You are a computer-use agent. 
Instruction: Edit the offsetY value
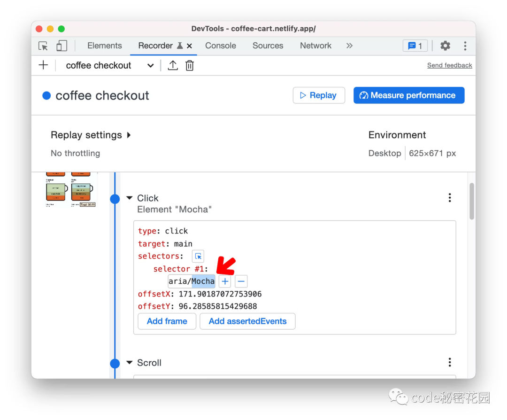pos(218,306)
